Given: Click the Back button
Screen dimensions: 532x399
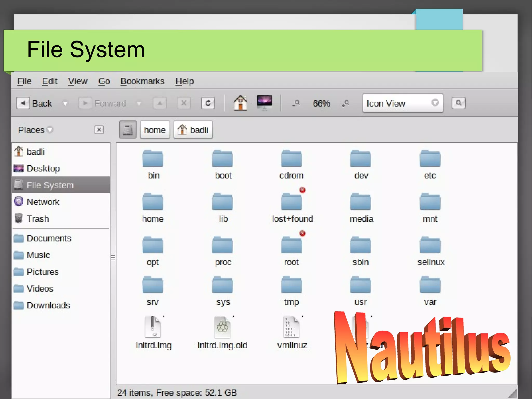Looking at the screenshot, I should click(34, 103).
